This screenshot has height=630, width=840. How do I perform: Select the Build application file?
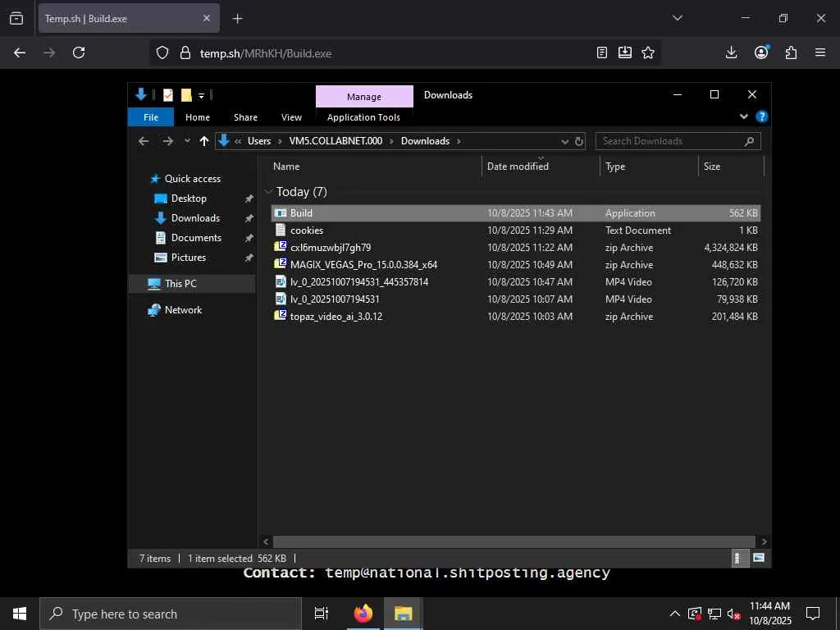click(x=515, y=213)
